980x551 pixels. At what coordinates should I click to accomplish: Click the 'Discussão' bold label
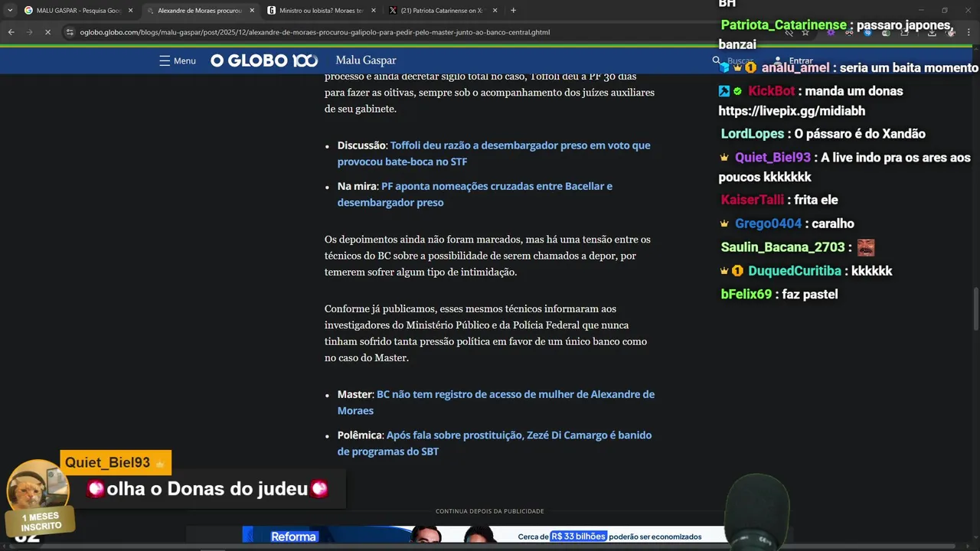coord(362,145)
